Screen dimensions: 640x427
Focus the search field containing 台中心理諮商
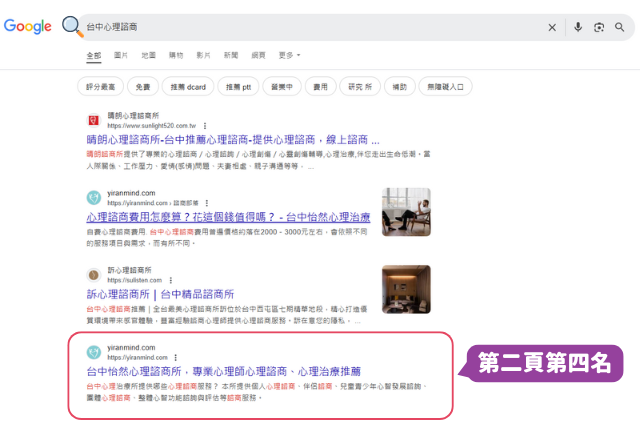pos(314,27)
